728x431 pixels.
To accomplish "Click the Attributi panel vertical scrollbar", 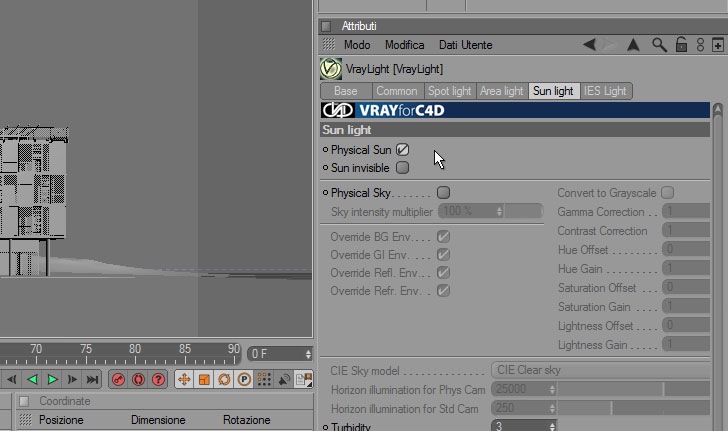I will click(718, 267).
